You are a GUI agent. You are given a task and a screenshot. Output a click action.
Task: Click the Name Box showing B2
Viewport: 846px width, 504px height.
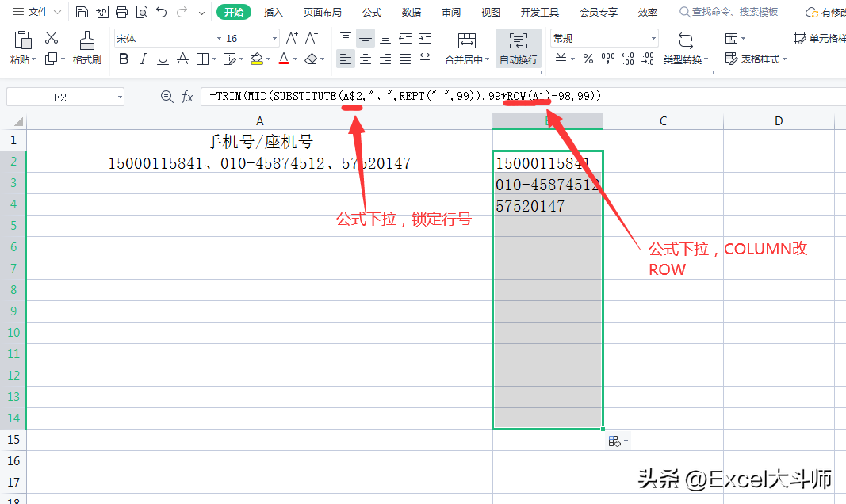pyautogui.click(x=65, y=97)
